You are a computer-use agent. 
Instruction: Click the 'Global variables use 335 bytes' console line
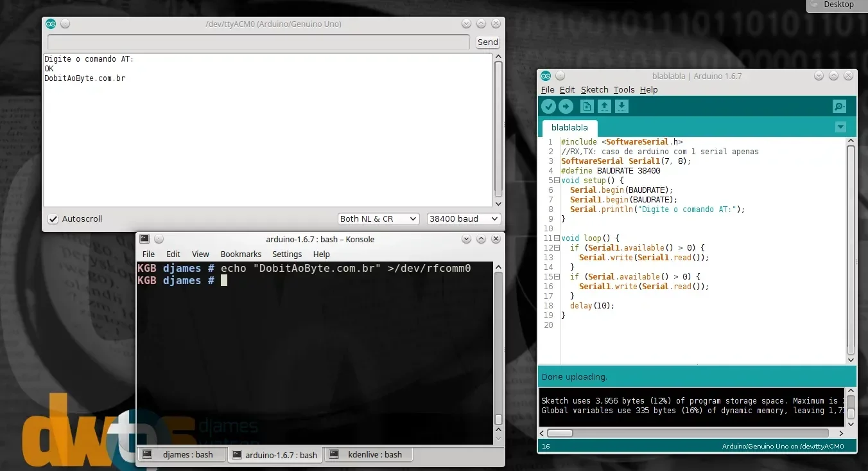[x=693, y=411]
